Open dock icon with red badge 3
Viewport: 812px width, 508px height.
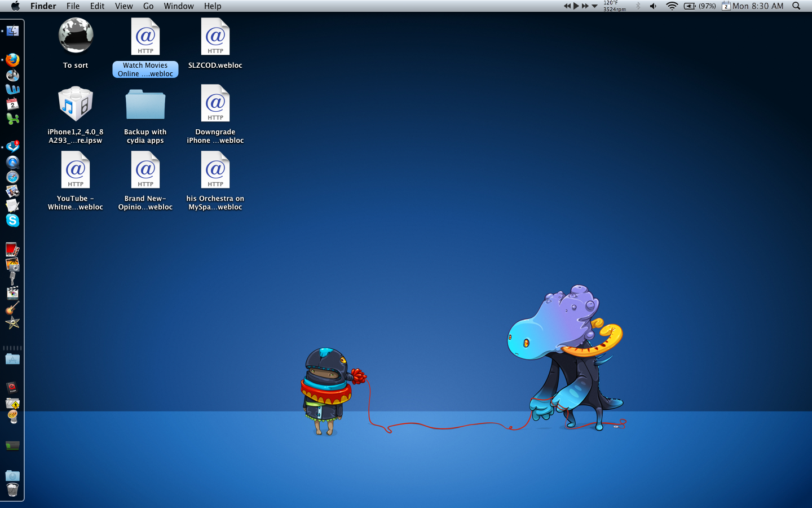(x=12, y=147)
